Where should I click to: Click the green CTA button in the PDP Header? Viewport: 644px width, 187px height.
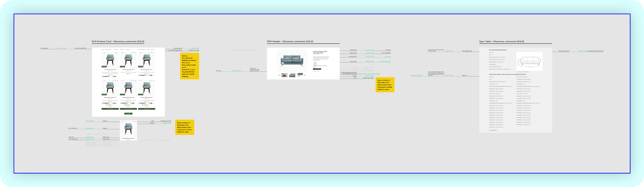click(x=317, y=69)
